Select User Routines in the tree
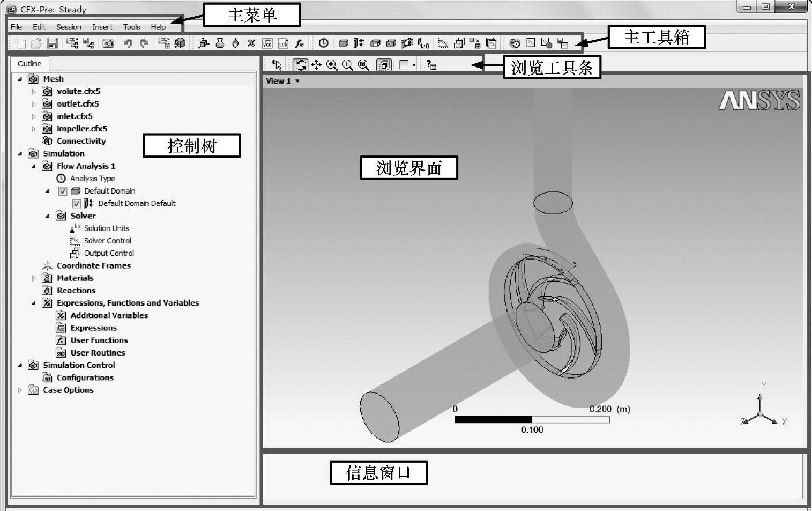Screen dimensions: 812x511 [98, 352]
